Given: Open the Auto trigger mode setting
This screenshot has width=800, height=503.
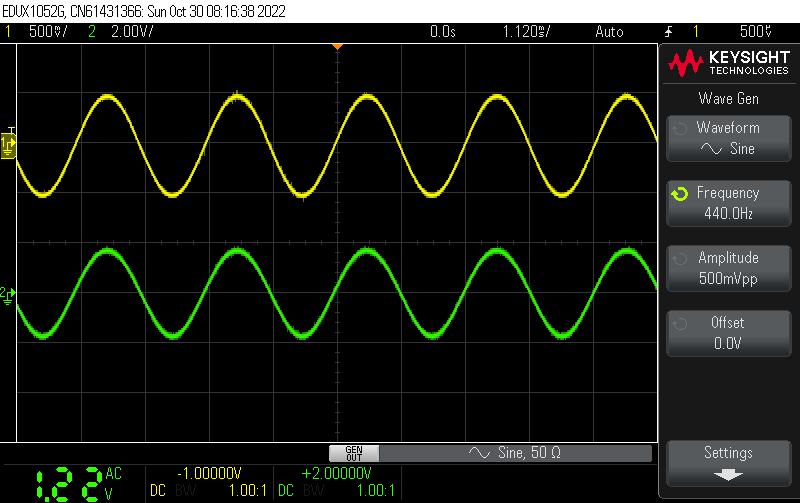Looking at the screenshot, I should click(608, 32).
